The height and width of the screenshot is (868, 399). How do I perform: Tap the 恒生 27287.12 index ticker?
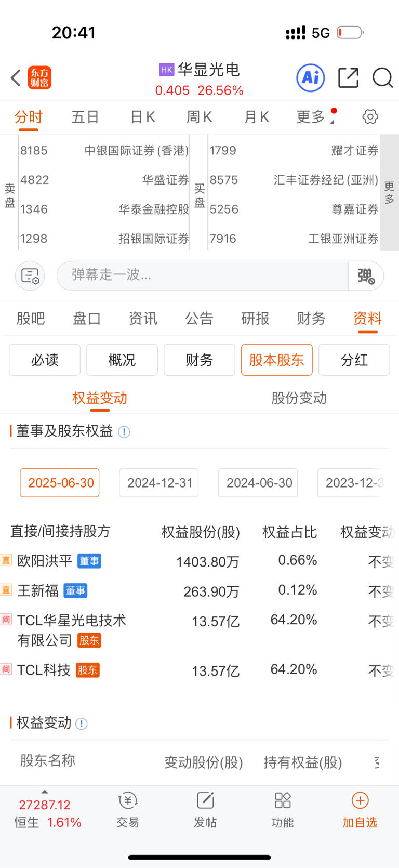pyautogui.click(x=48, y=814)
